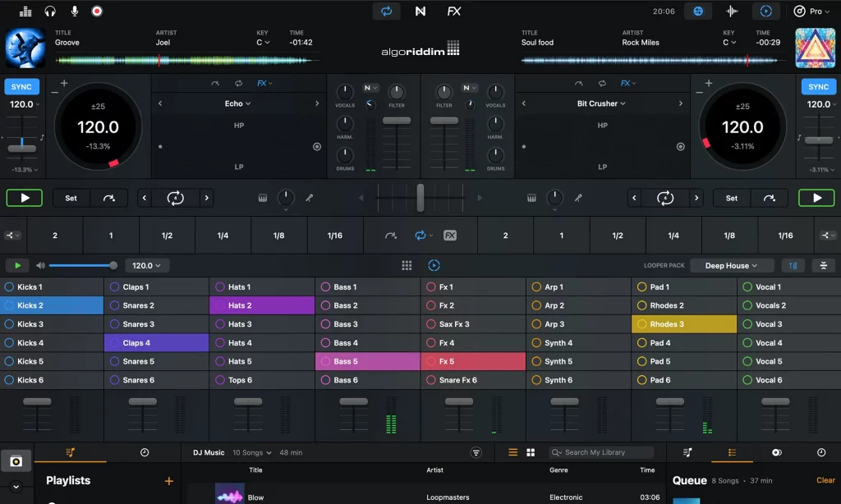
Task: Click the Search My Library field
Action: (x=602, y=452)
